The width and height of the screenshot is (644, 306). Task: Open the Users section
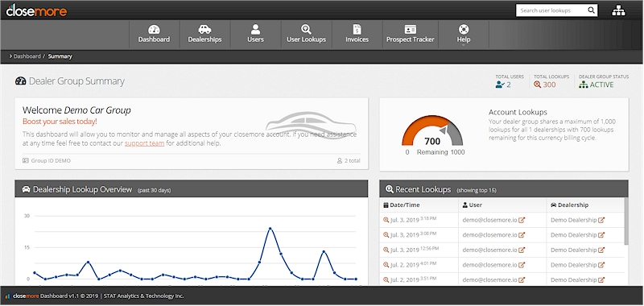point(255,35)
